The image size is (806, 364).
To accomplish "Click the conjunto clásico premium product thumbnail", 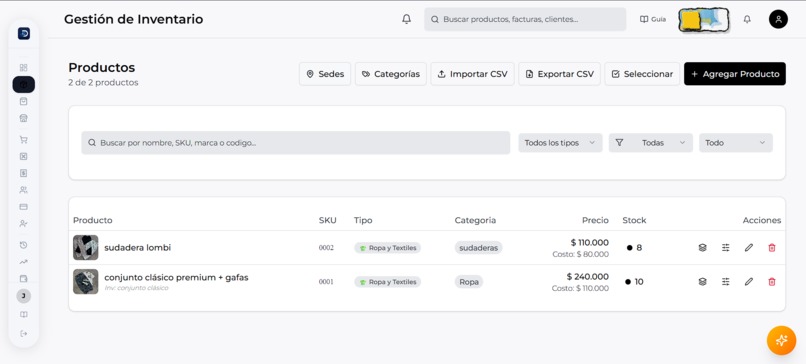I will pos(85,282).
